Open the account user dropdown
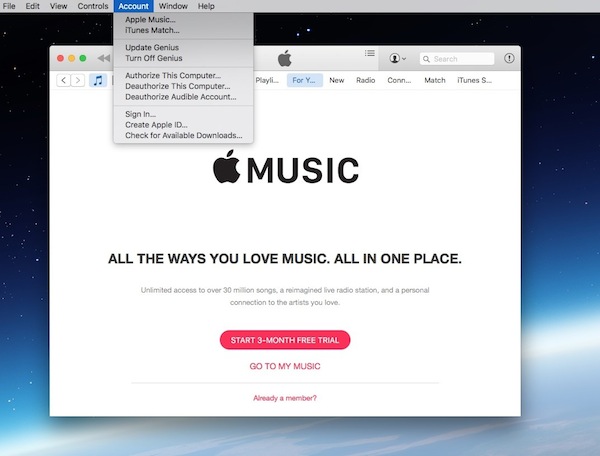The image size is (600, 456). coord(398,59)
